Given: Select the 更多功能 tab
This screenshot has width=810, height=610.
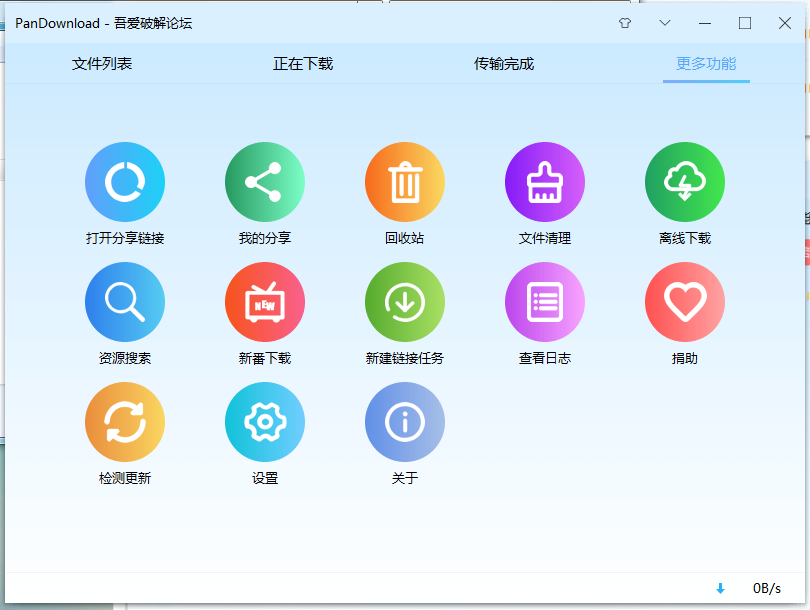Looking at the screenshot, I should tap(706, 64).
